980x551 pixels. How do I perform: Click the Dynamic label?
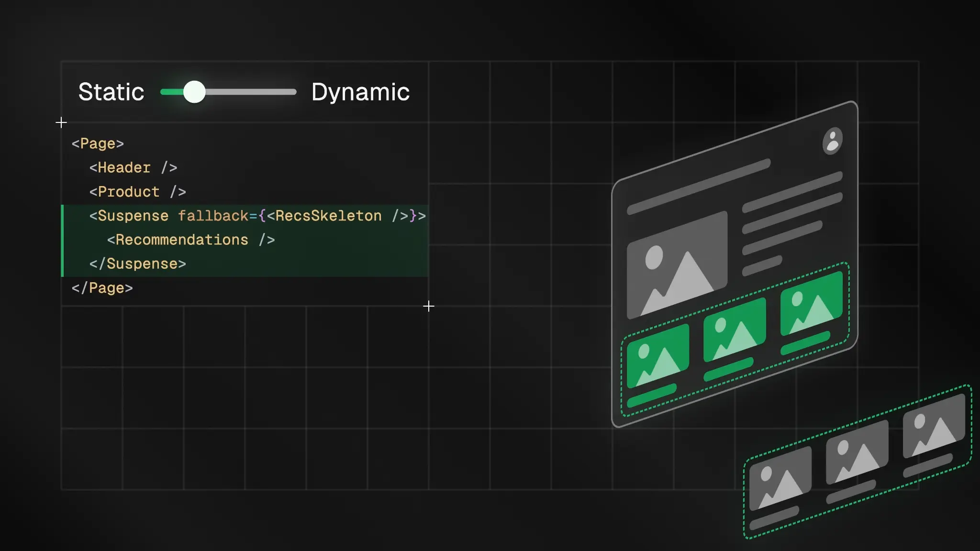coord(360,91)
